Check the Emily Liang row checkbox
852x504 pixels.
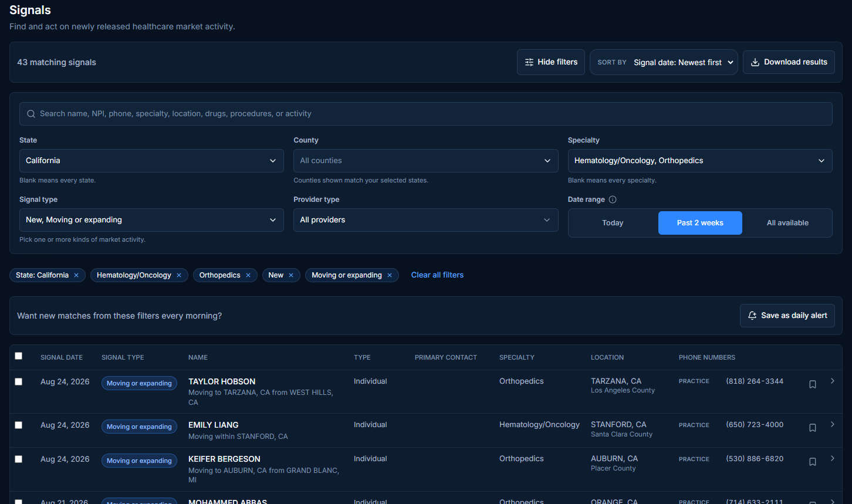[x=19, y=425]
